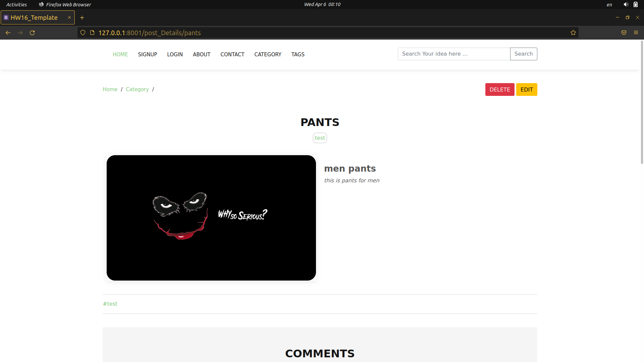Click the Firefox Web Browser app menu

[65, 4]
